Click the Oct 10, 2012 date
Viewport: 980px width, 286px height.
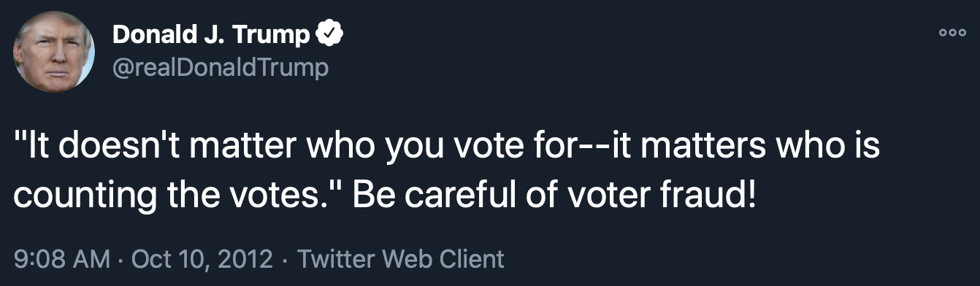pos(204,258)
